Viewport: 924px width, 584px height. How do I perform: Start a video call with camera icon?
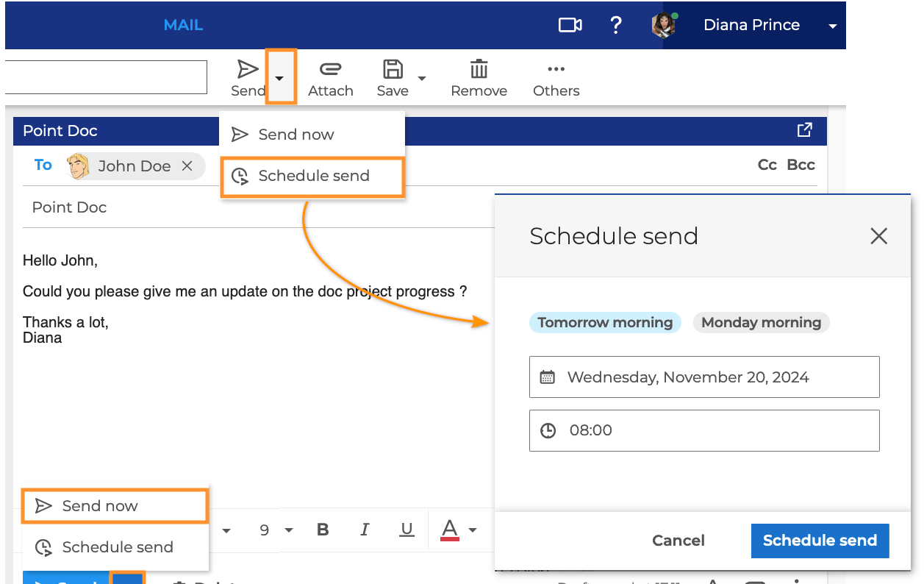(x=570, y=25)
